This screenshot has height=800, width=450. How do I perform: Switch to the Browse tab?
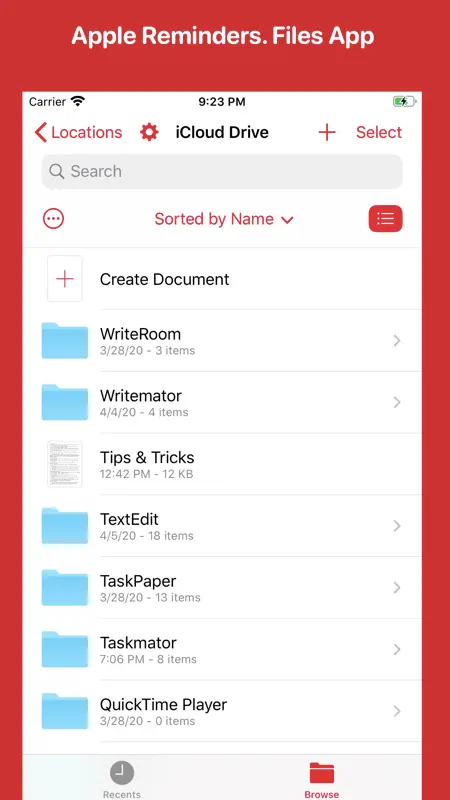322,779
